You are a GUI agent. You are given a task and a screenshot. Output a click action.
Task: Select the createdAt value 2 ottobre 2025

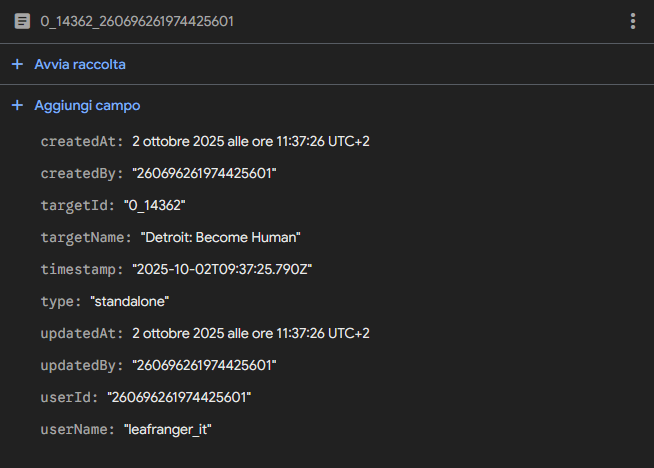(251, 141)
